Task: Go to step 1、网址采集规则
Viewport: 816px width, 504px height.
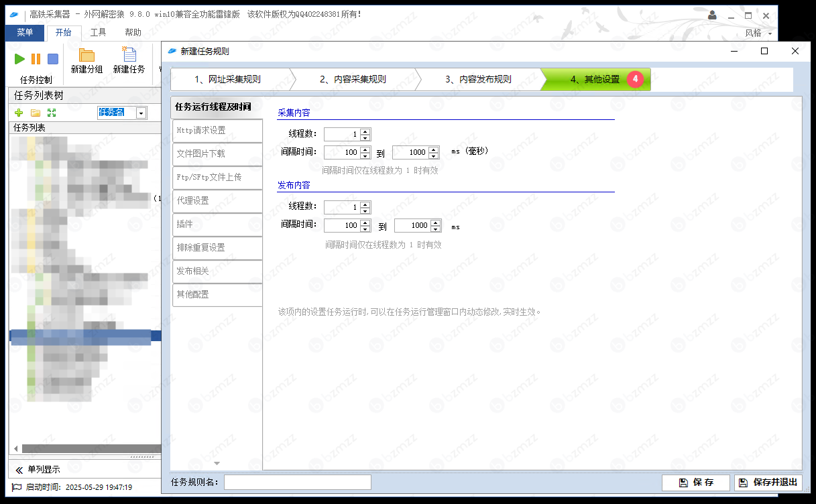Action: (x=228, y=79)
